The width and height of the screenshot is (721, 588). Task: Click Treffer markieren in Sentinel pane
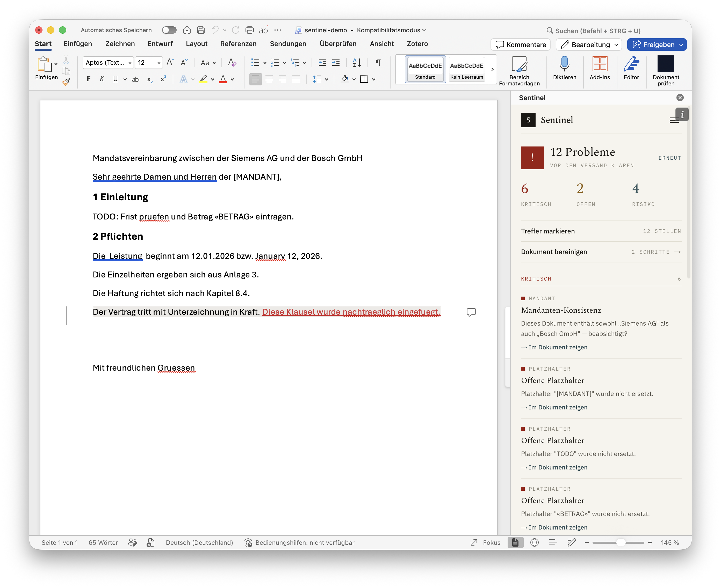[601, 231]
